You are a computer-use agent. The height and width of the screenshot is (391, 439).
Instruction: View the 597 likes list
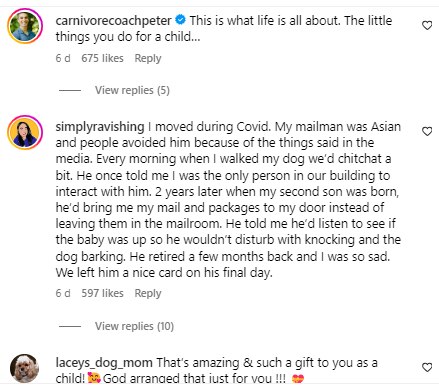tap(102, 293)
